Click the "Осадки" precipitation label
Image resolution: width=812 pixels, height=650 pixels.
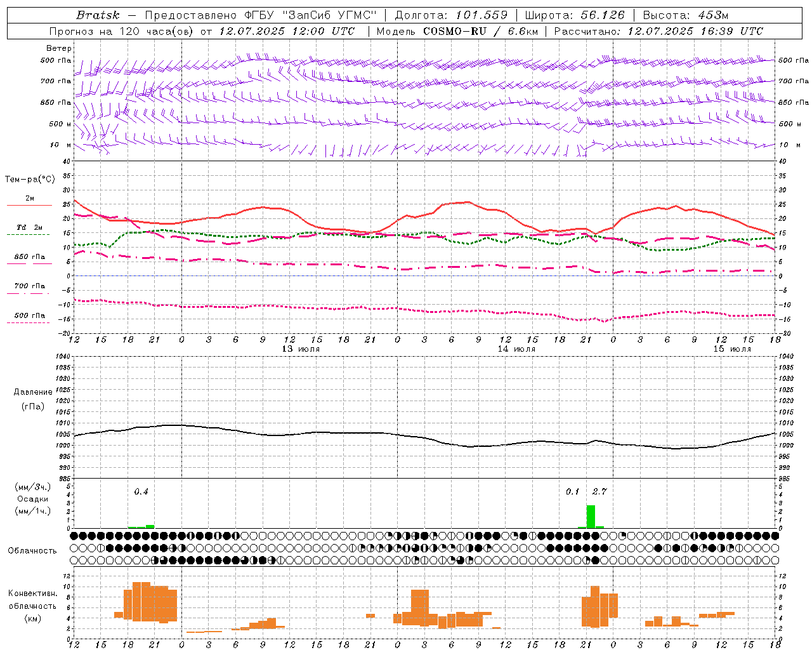pos(32,499)
